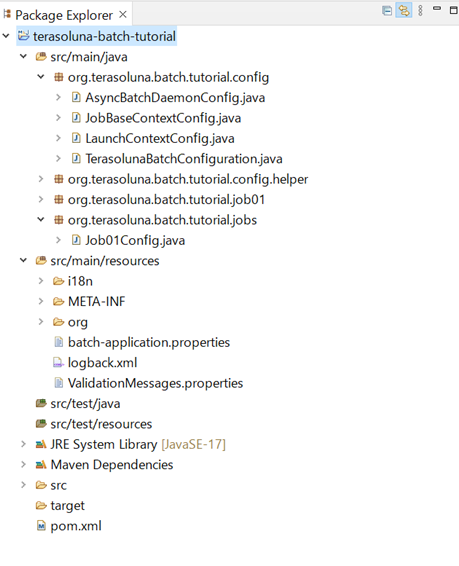Collapse org.terasoluna.batch.tutorial.config package

(41, 77)
